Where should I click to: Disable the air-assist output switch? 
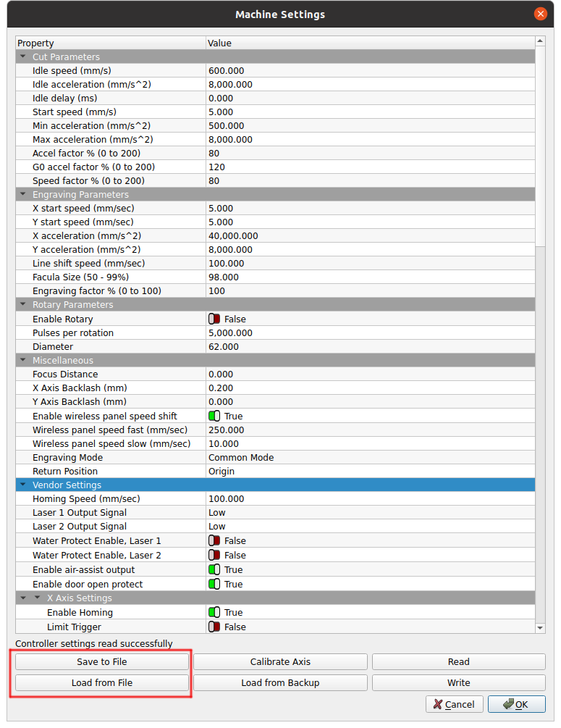point(214,570)
